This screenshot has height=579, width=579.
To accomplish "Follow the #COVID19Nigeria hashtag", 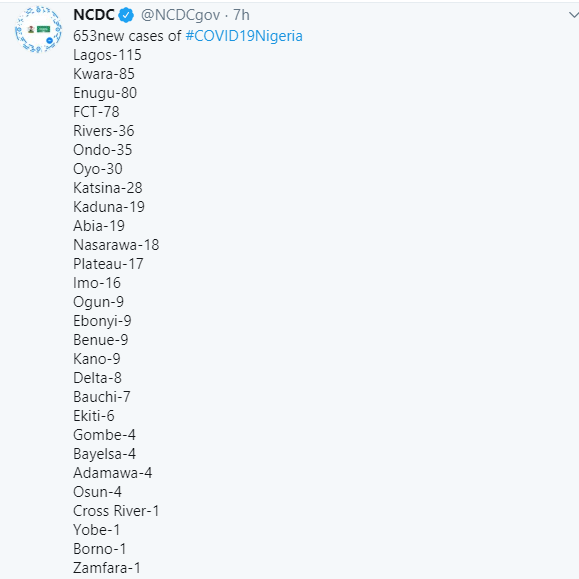I will coord(244,36).
